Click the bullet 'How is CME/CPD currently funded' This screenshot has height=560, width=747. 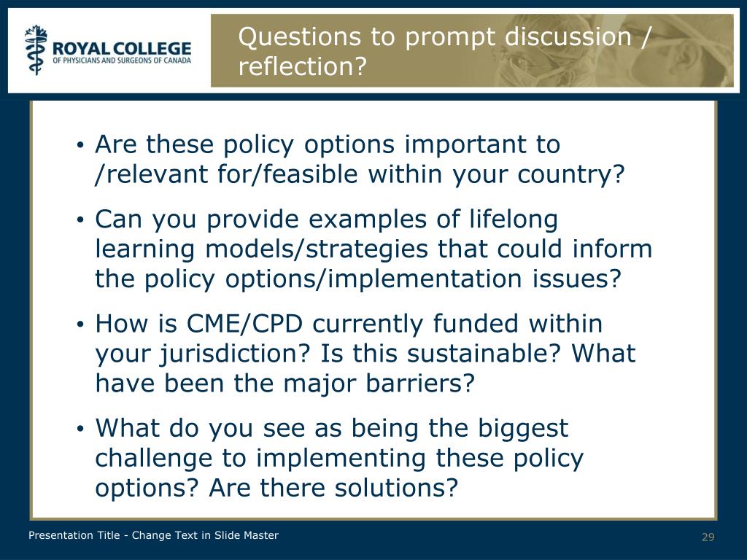(349, 323)
